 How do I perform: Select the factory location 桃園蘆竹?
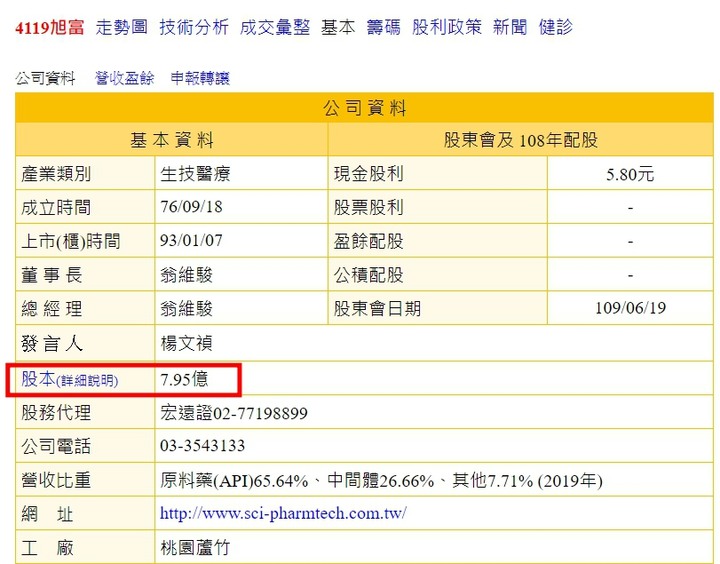(195, 547)
